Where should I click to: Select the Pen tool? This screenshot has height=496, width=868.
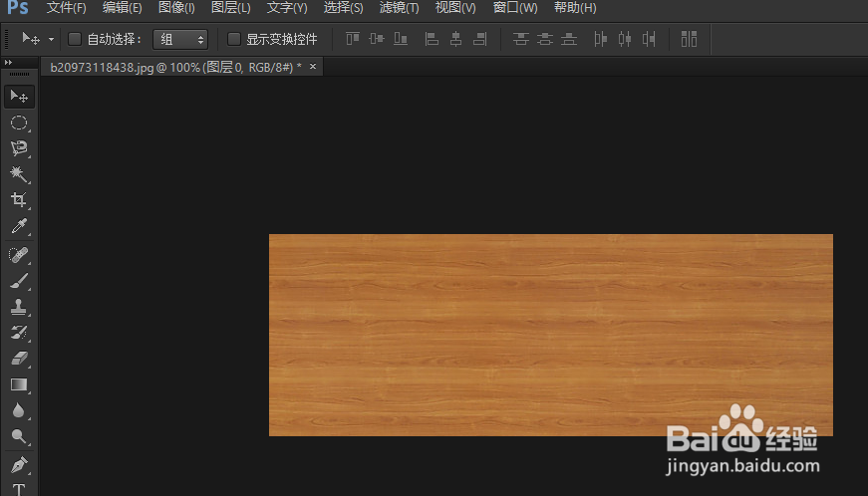pyautogui.click(x=19, y=465)
